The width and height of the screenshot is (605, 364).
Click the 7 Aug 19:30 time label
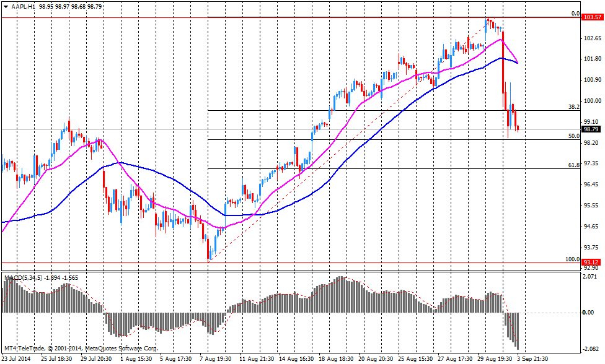coord(216,358)
